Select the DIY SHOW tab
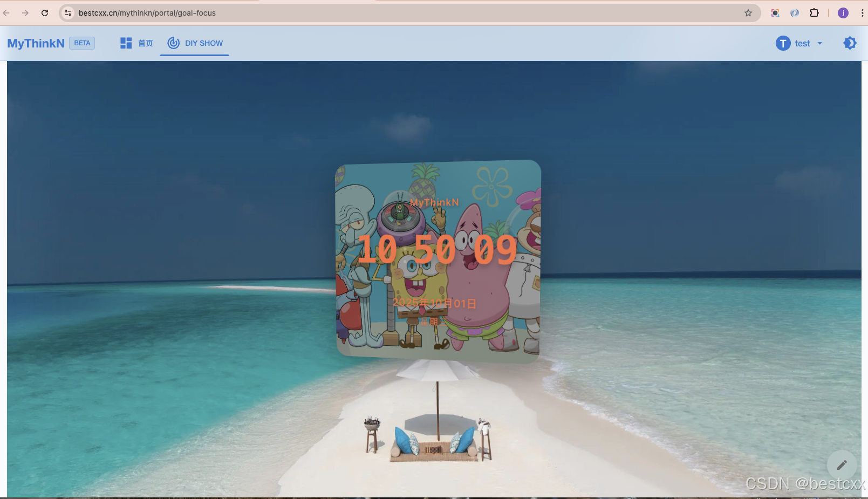This screenshot has height=499, width=868. (195, 43)
